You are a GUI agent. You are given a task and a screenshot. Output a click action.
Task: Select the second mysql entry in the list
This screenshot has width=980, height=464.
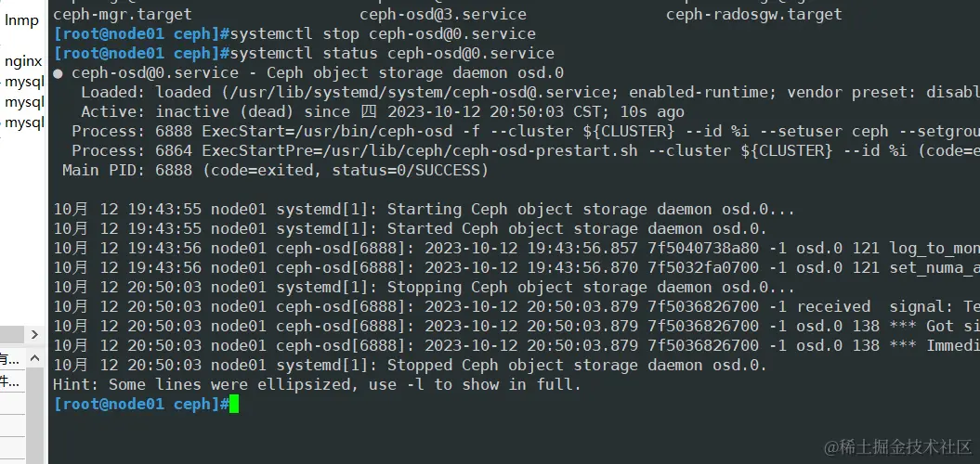[x=24, y=102]
